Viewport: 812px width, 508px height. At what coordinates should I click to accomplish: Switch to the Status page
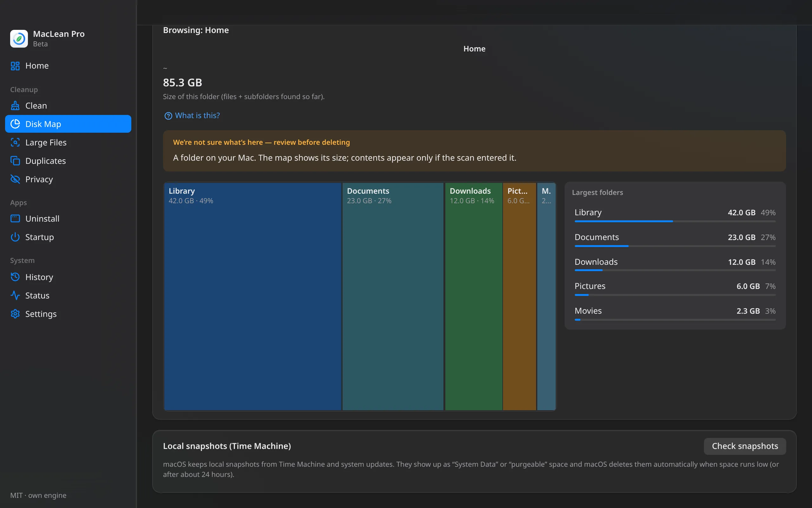(x=68, y=296)
